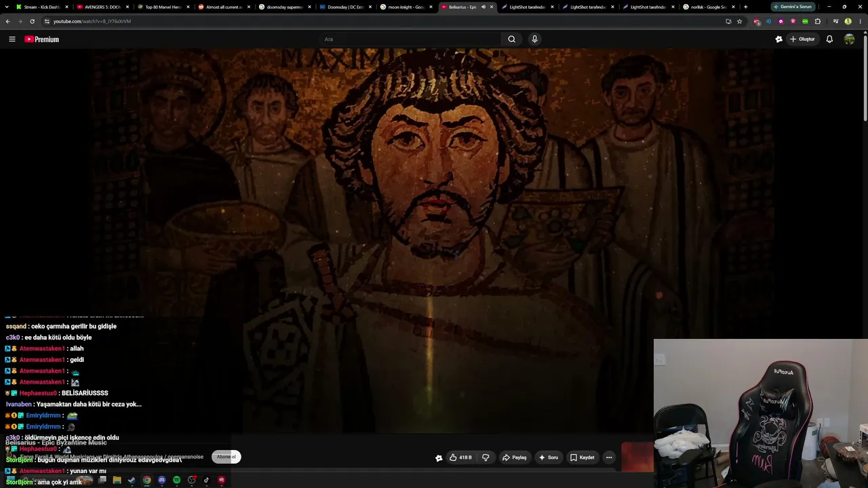Open the YouTube account avatar menu
Viewport: 868px width, 488px height.
point(849,39)
